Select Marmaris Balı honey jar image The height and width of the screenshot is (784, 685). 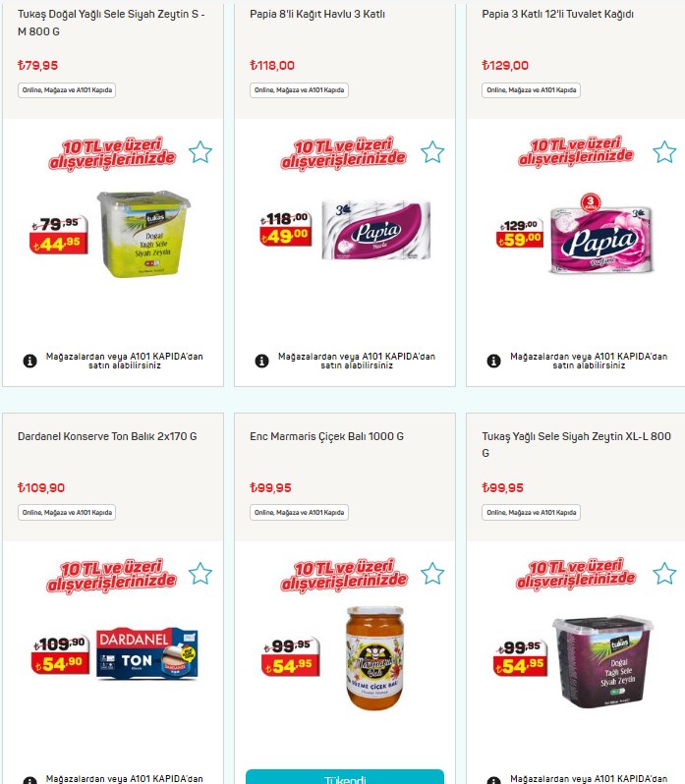pos(374,658)
